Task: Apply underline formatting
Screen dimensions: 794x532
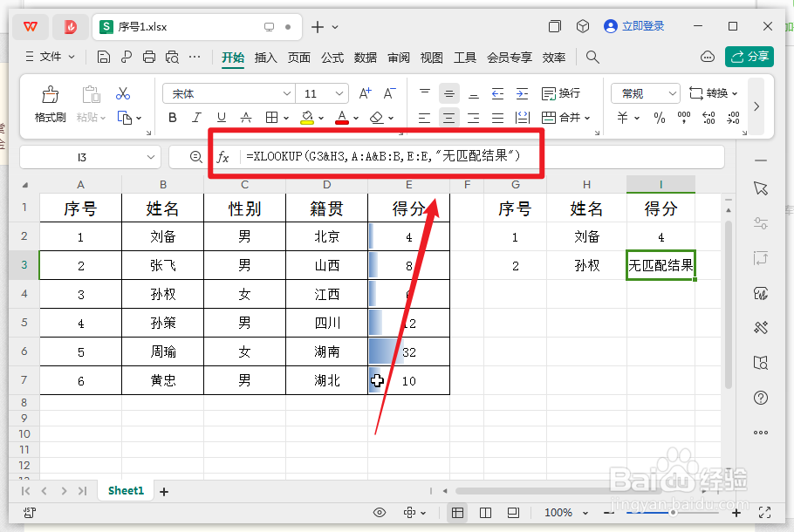Action: [221, 118]
